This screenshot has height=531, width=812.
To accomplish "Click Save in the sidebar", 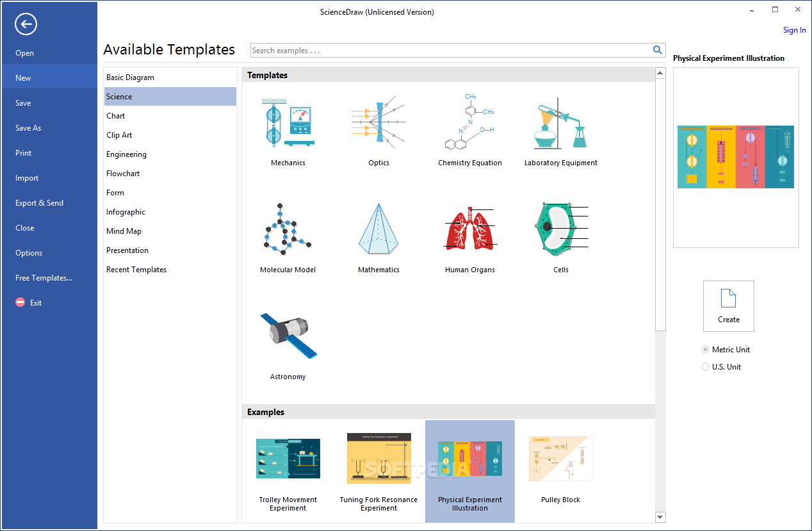I will pyautogui.click(x=49, y=102).
